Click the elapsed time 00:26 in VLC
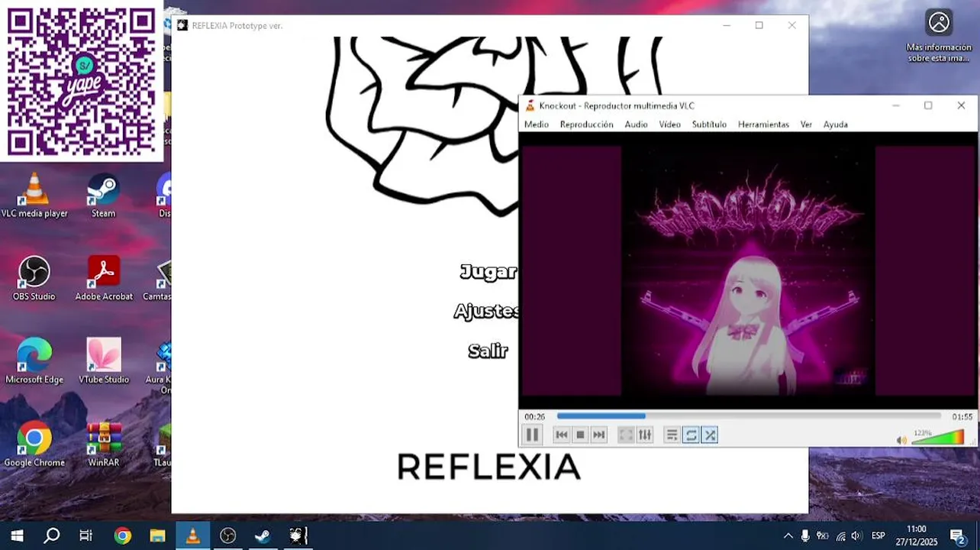 (534, 417)
